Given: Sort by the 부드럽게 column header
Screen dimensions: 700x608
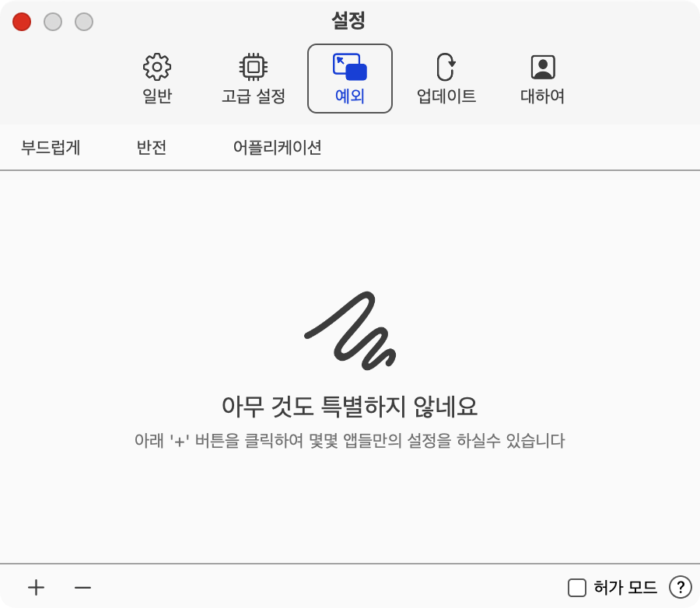Looking at the screenshot, I should point(51,147).
